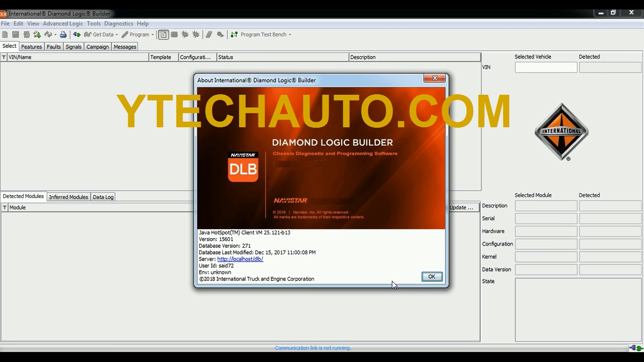Click the NAVISTAR DLB logo in the dialog
This screenshot has height=362, width=644.
[242, 167]
